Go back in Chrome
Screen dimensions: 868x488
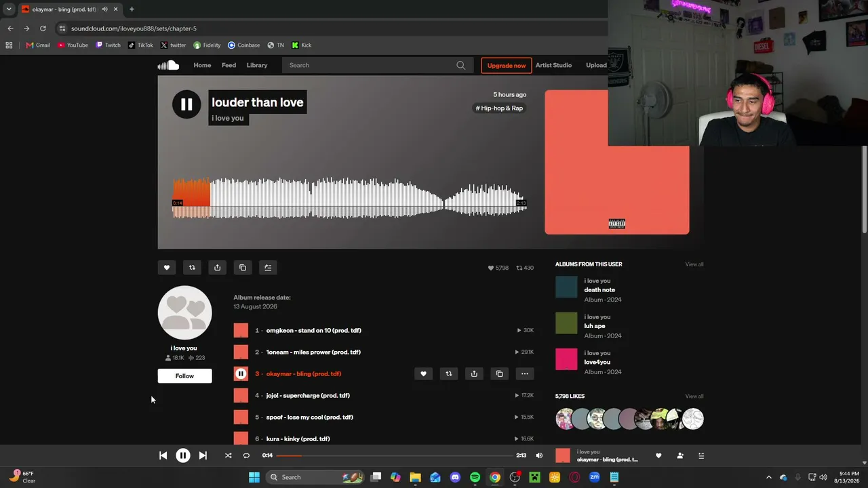click(x=10, y=28)
